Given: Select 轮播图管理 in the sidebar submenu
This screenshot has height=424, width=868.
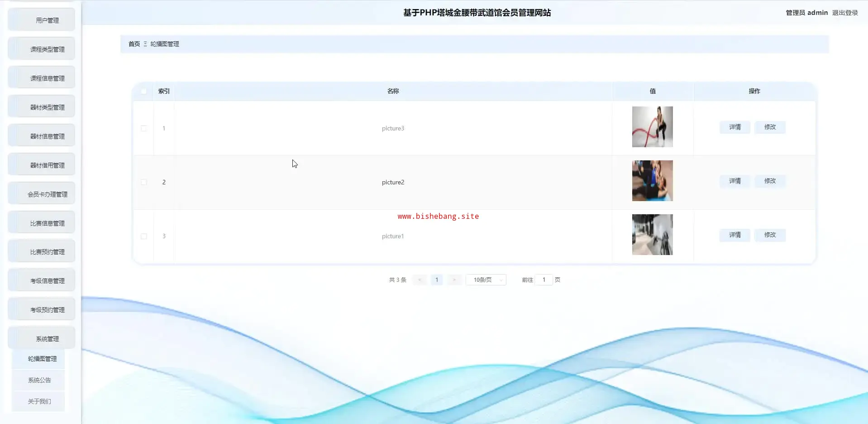Looking at the screenshot, I should 42,359.
